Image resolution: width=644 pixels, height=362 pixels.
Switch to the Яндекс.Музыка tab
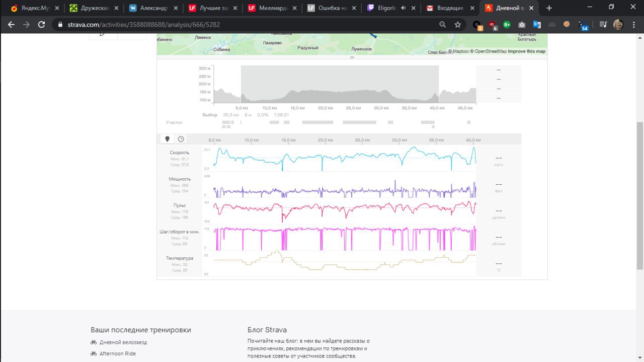click(34, 8)
